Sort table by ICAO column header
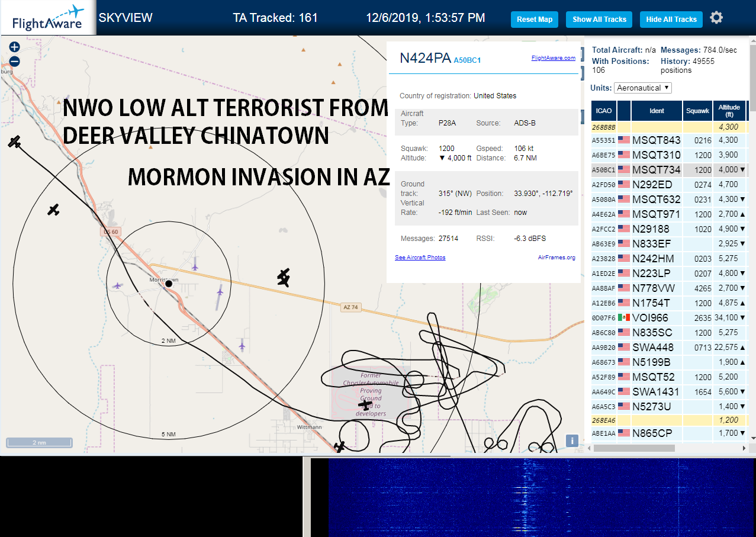This screenshot has width=756, height=537. click(604, 111)
